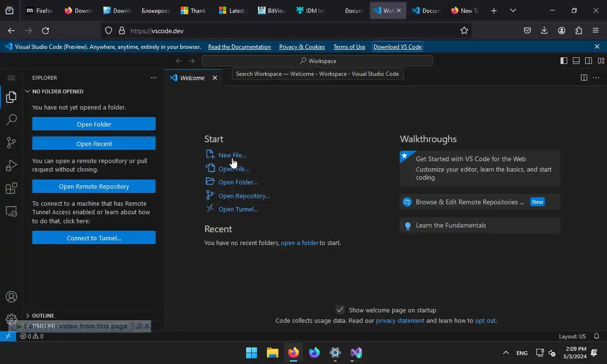Click New File link under Start
The image size is (607, 364).
(232, 155)
